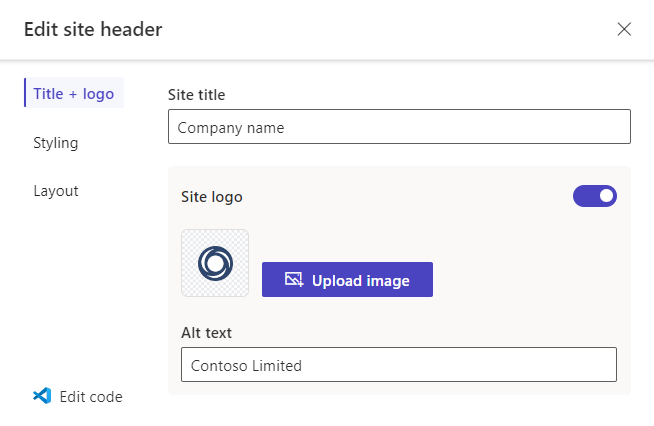654x426 pixels.
Task: Click the circular Contoso logo image
Action: click(x=215, y=263)
